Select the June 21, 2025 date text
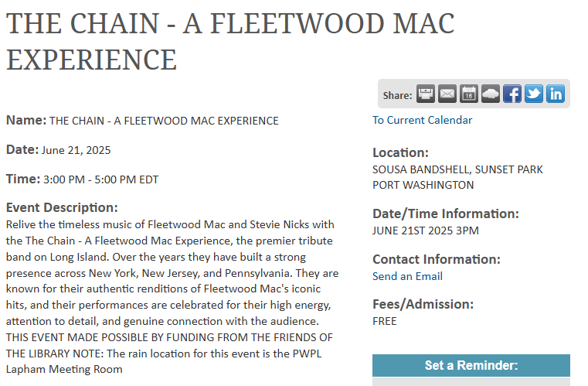 (76, 150)
